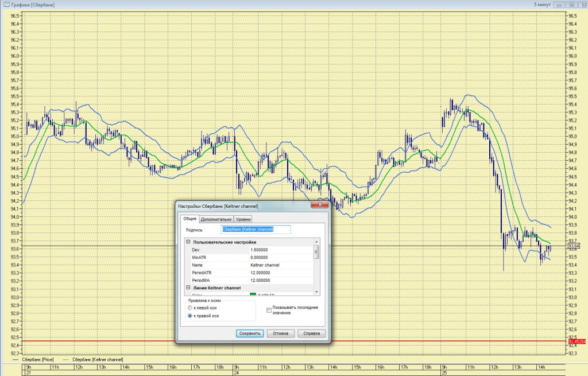Minimize the Сбербанк chart window
Screen dimensions: 588x376
tap(559, 5)
